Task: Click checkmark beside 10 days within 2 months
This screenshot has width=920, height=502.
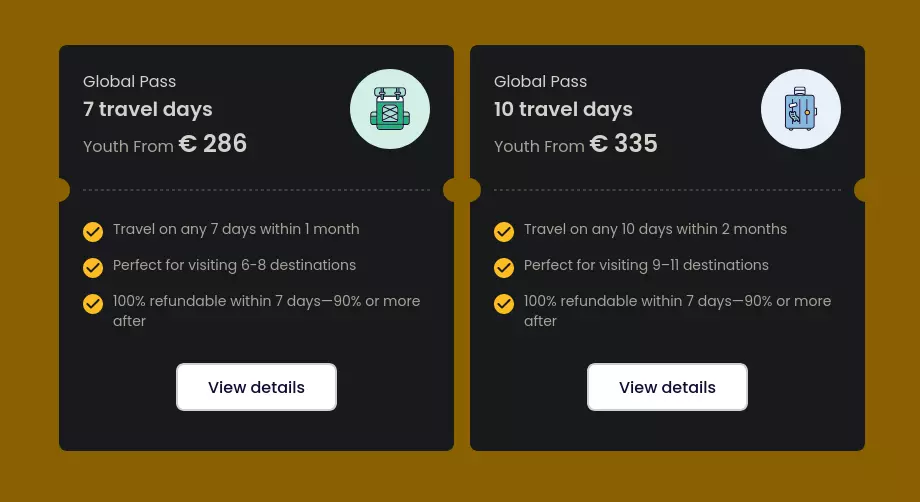Action: click(x=504, y=232)
